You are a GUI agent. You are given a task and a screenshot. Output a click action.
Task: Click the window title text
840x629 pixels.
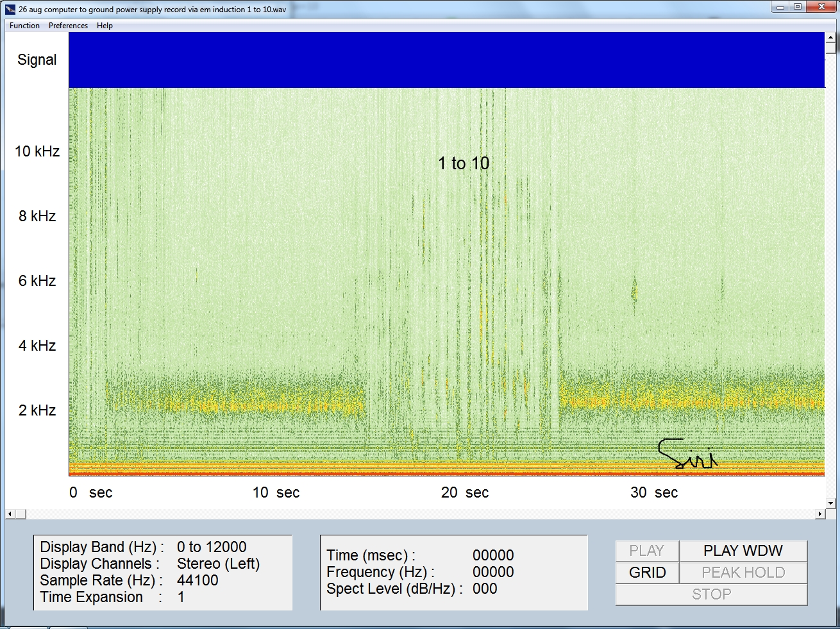tap(152, 10)
